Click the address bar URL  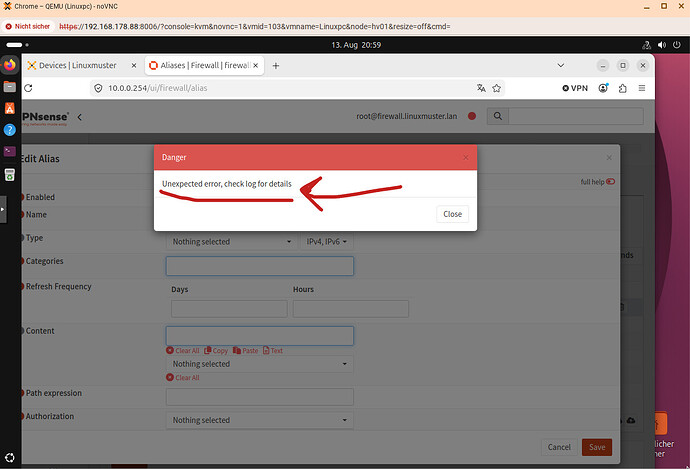[x=158, y=88]
